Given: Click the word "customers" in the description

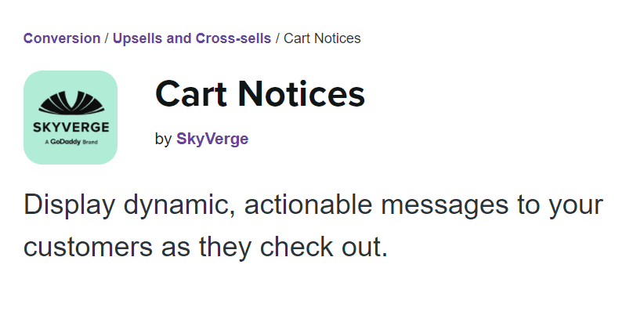Looking at the screenshot, I should (x=88, y=247).
